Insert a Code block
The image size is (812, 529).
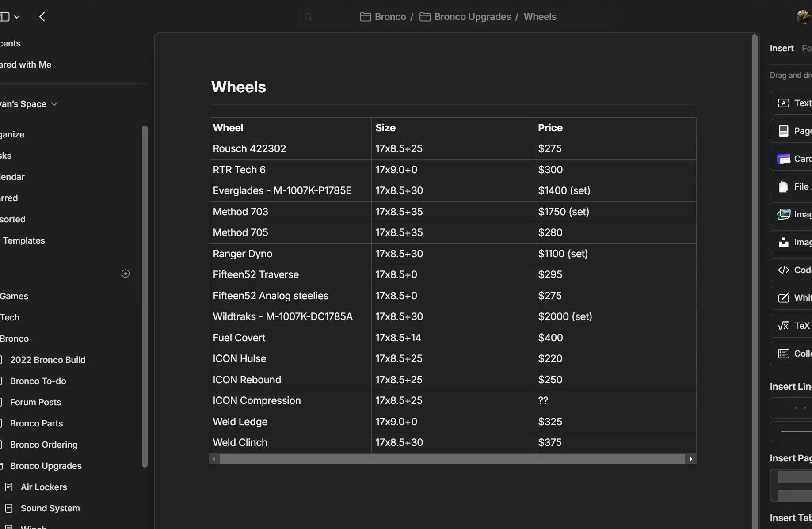pyautogui.click(x=791, y=270)
